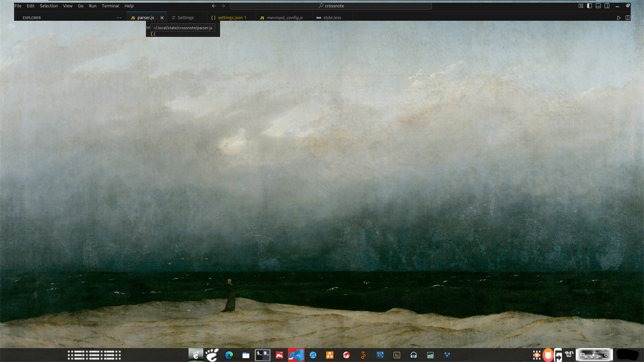This screenshot has height=362, width=644.
Task: Open the orange git-branch taskbar icon
Action: tap(363, 355)
